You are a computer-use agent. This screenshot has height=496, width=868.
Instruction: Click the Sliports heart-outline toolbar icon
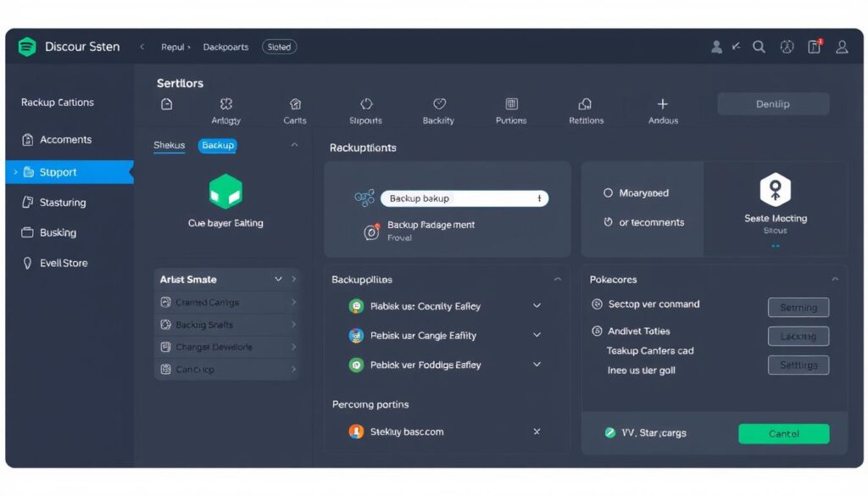[365, 103]
